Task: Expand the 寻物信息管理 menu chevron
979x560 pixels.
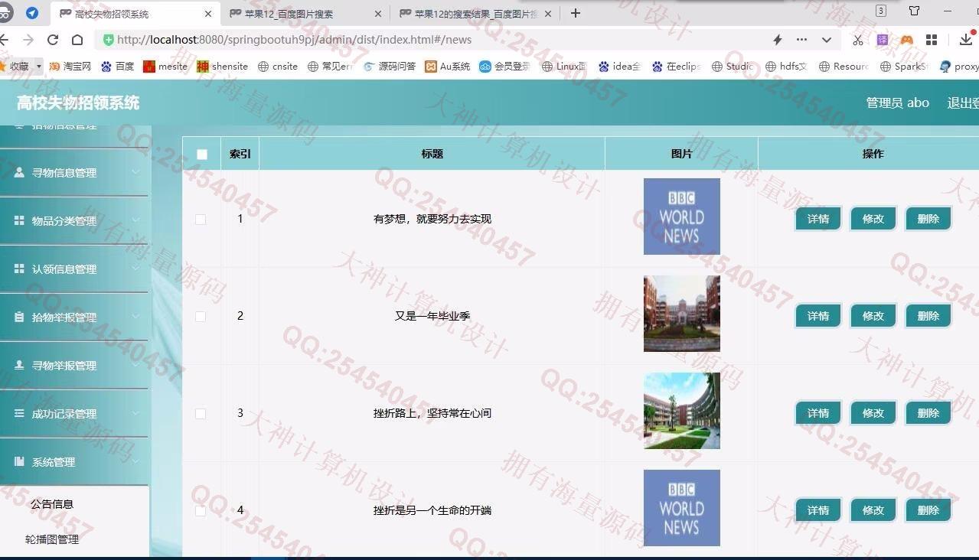Action: (x=135, y=172)
